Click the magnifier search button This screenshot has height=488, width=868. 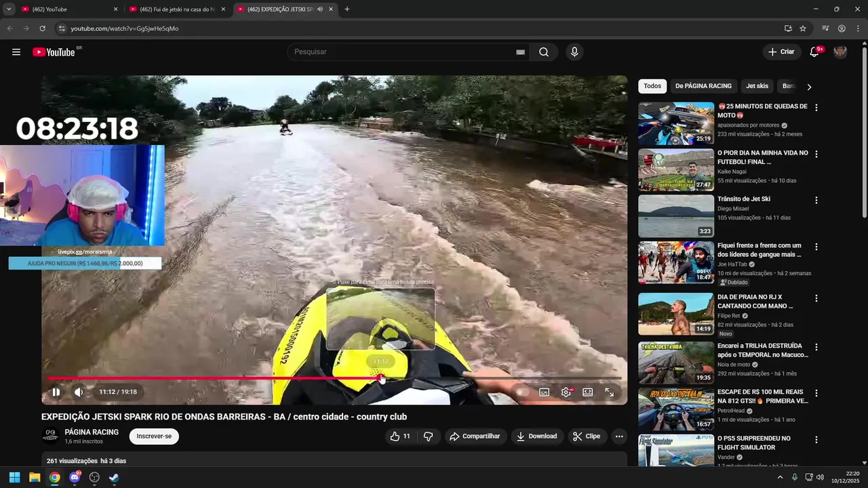tap(544, 52)
